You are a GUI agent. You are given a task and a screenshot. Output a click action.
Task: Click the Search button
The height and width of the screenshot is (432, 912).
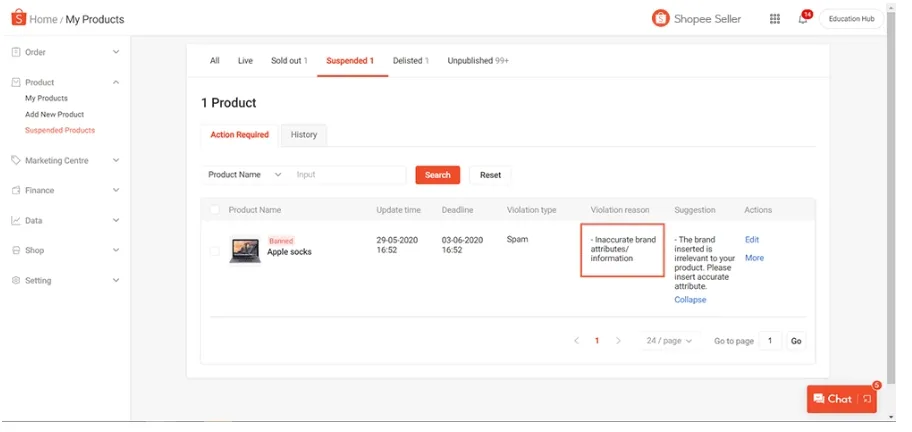pyautogui.click(x=437, y=174)
